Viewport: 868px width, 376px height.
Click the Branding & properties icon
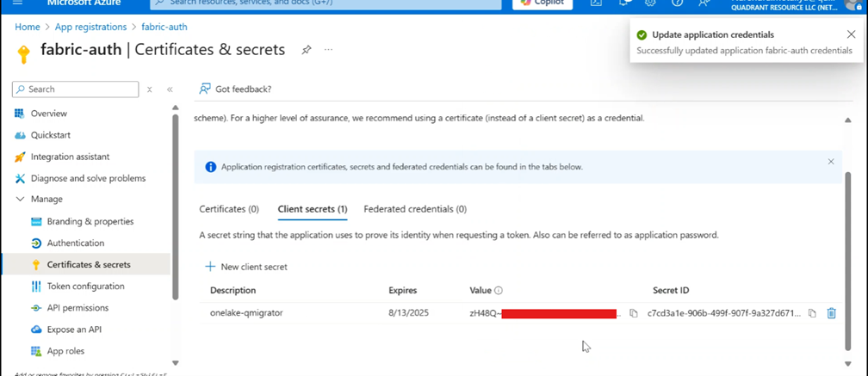[x=36, y=221]
